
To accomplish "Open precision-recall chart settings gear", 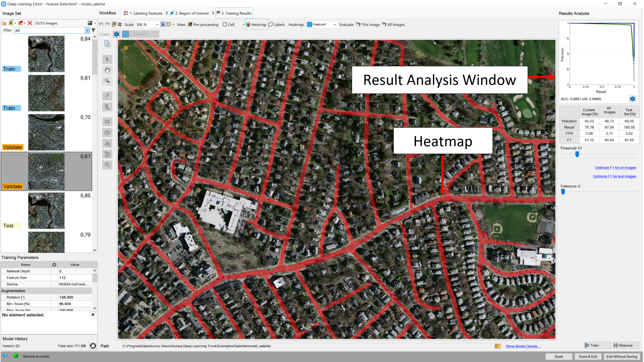I will 632,99.
